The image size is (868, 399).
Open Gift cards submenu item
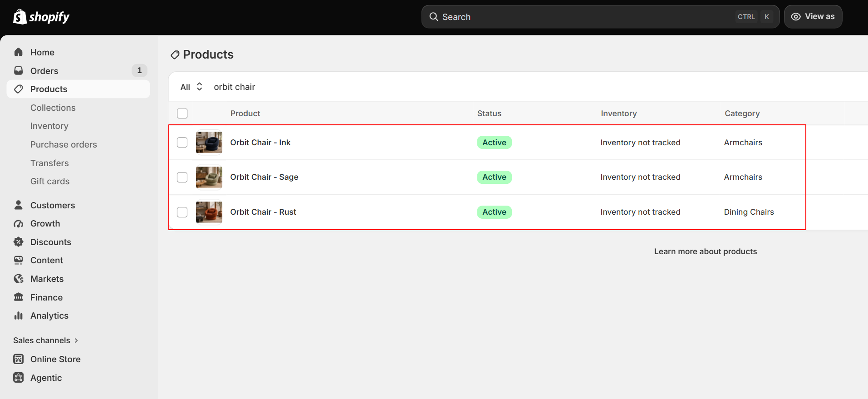coord(50,181)
